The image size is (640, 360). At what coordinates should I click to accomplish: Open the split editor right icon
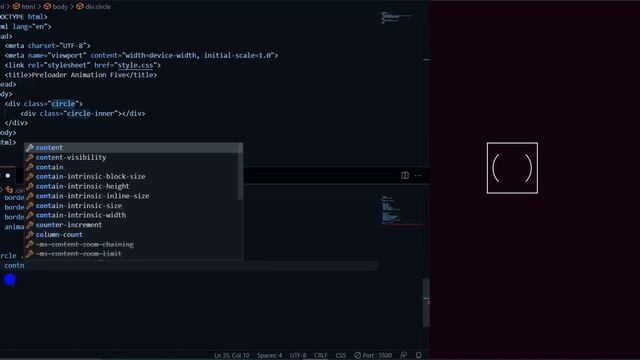[x=405, y=176]
